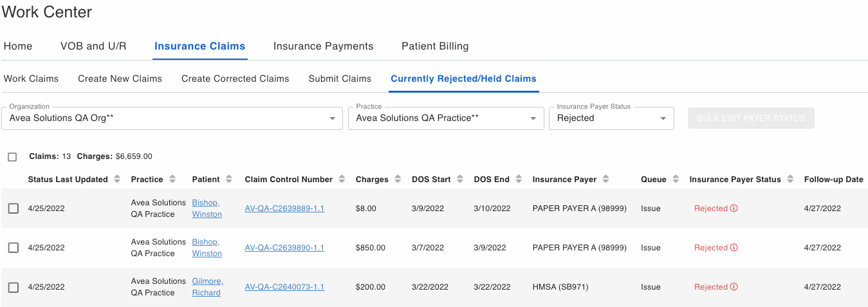Sort by DOS Start arrows
The image size is (868, 307).
click(x=459, y=180)
